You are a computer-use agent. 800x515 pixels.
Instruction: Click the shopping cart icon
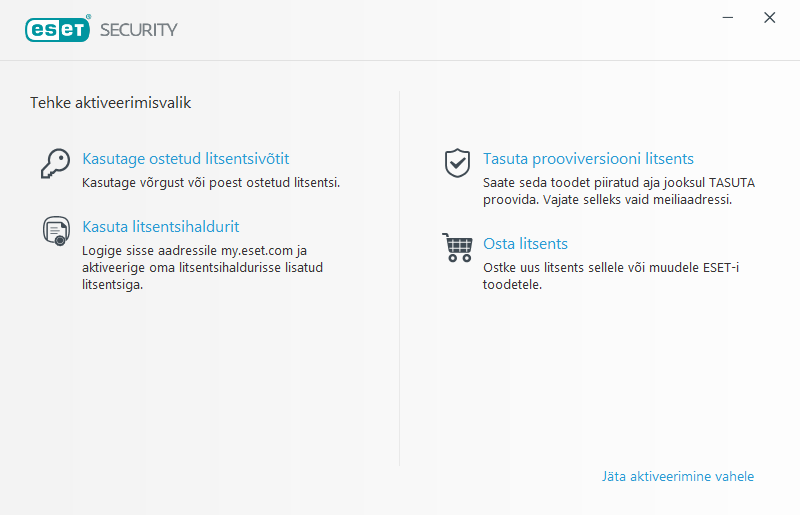click(457, 247)
